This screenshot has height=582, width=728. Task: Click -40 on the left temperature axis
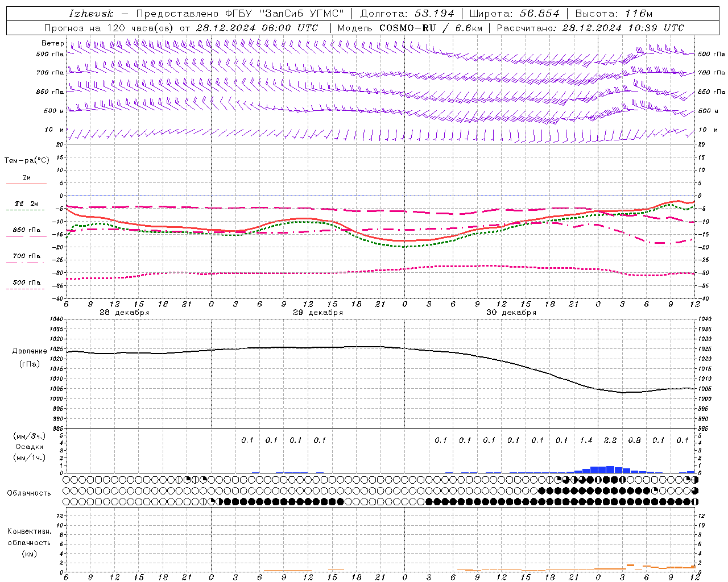57,298
